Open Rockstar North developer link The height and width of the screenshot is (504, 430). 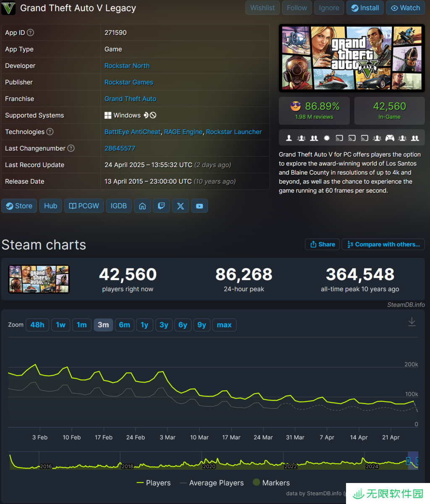(x=127, y=66)
